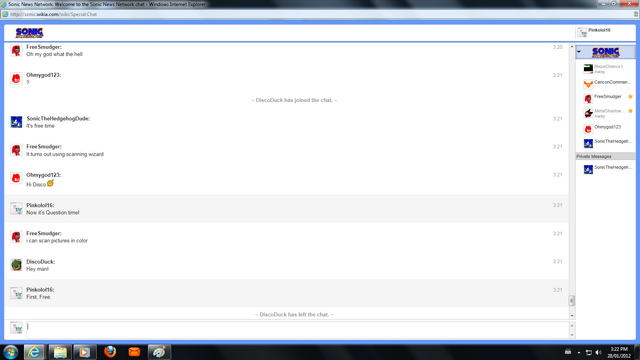Click the chat scrollbar down arrow
The width and height of the screenshot is (640, 360).
pyautogui.click(x=572, y=316)
